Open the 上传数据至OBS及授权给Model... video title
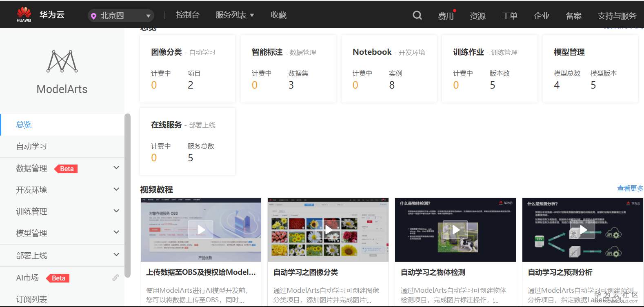This screenshot has width=644, height=307. click(x=201, y=272)
